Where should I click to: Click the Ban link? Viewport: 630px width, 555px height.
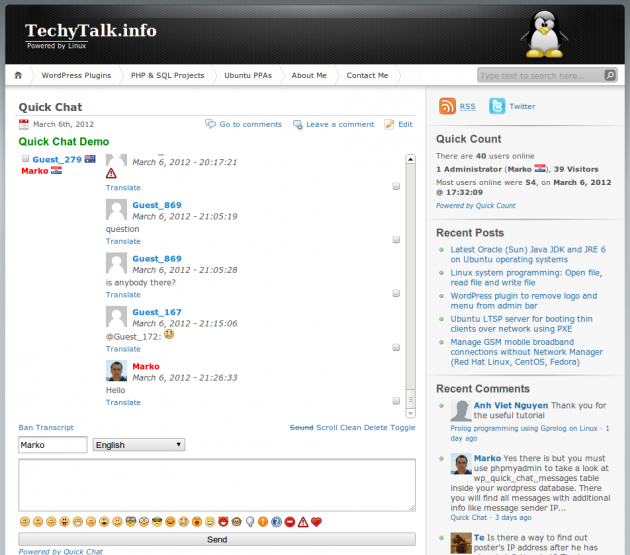26,428
